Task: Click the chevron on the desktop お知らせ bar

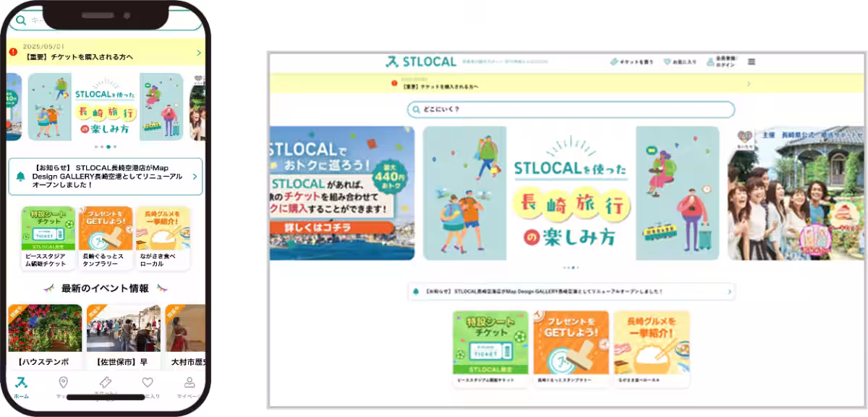Action: pos(730,291)
